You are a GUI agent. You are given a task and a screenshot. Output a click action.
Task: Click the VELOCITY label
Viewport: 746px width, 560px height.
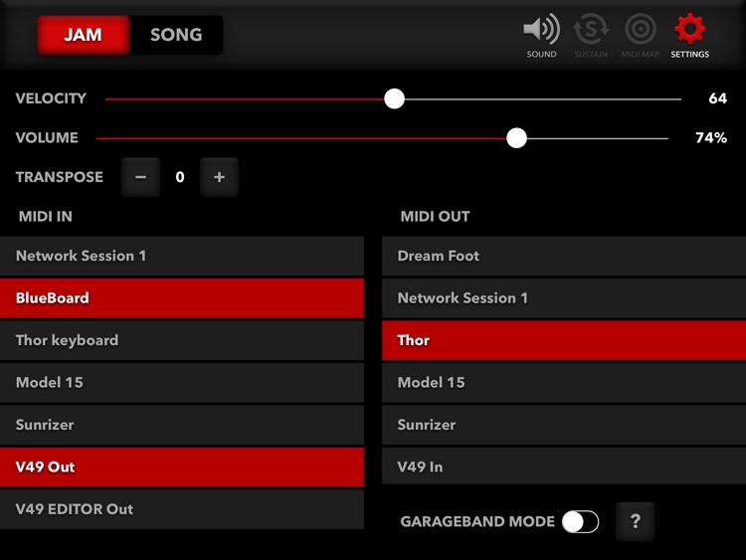51,98
